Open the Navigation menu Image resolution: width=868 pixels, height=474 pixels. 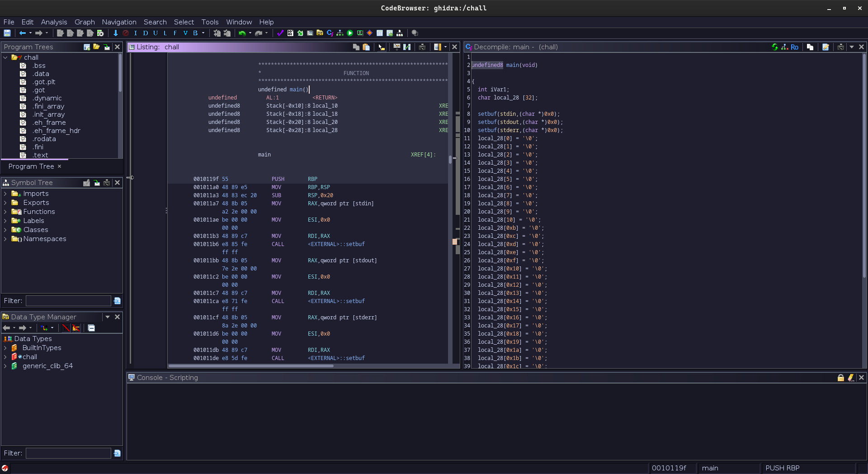[119, 22]
